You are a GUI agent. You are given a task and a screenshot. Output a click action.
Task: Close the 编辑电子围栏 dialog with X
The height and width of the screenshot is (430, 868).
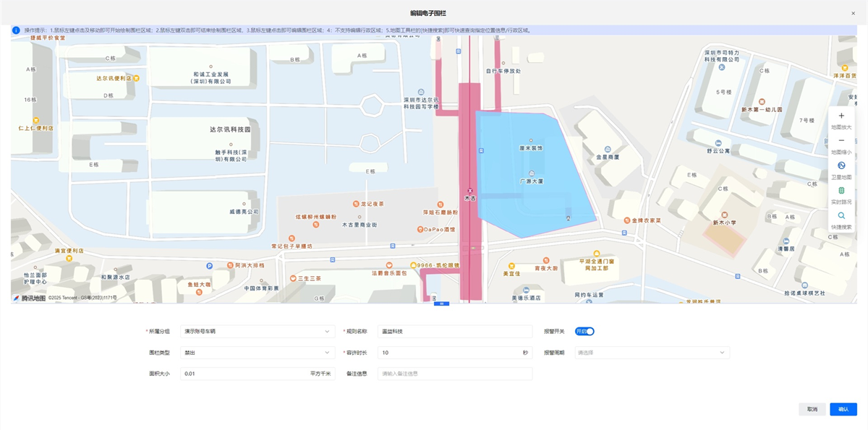[x=853, y=13]
